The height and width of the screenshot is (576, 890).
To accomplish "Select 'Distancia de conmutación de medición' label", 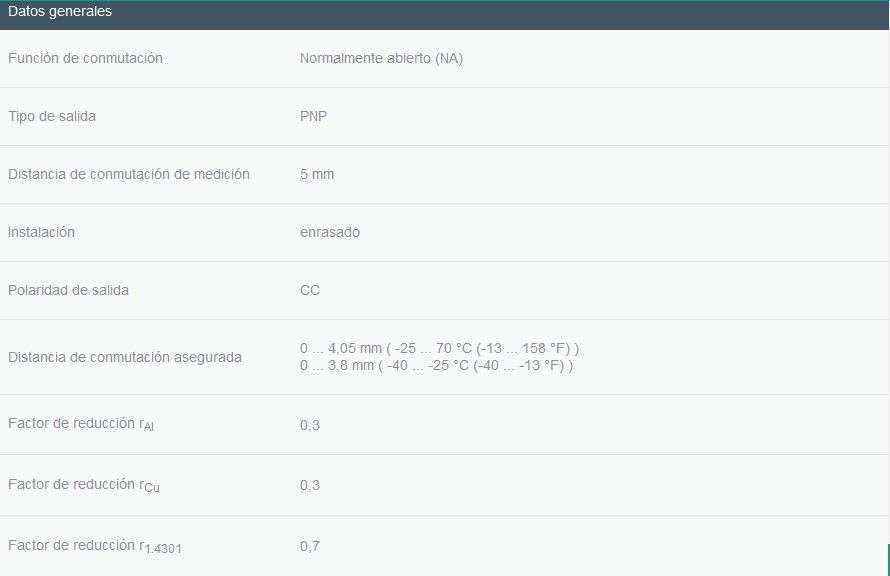I will tap(129, 174).
